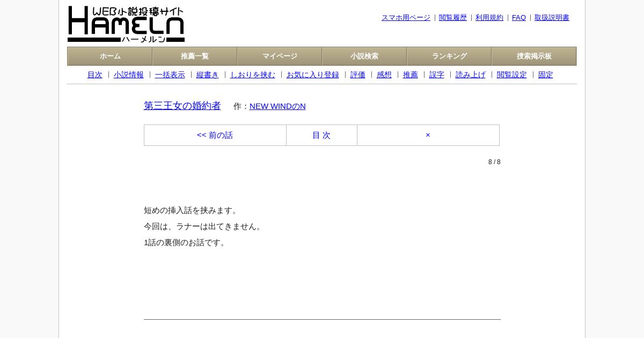Open the 評価 link

click(x=358, y=75)
